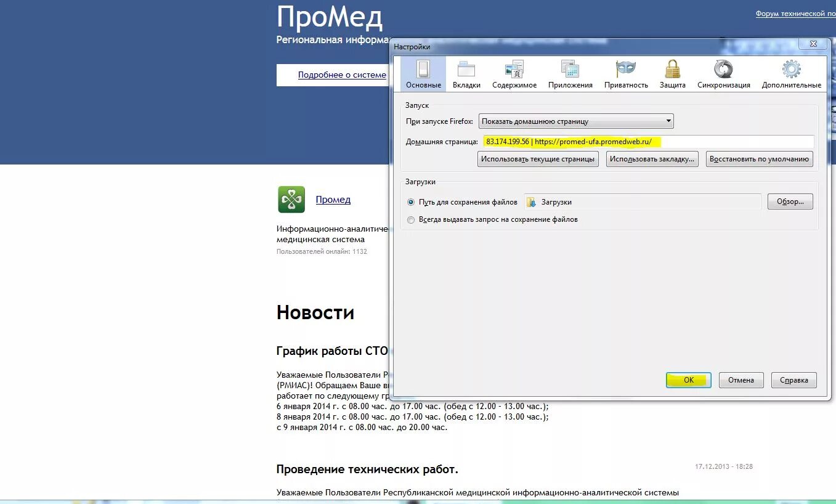Viewport: 836px width, 504px height.
Task: Click Восстановить по умолчанию button
Action: [760, 159]
